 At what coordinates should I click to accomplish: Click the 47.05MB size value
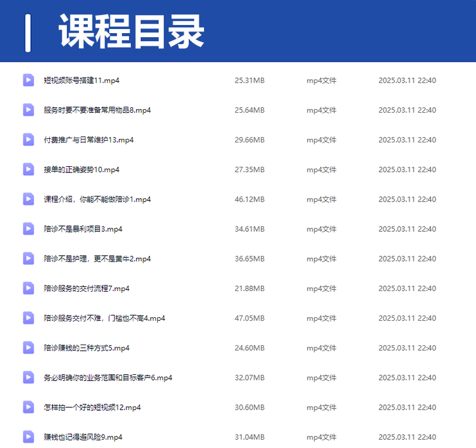tap(249, 318)
